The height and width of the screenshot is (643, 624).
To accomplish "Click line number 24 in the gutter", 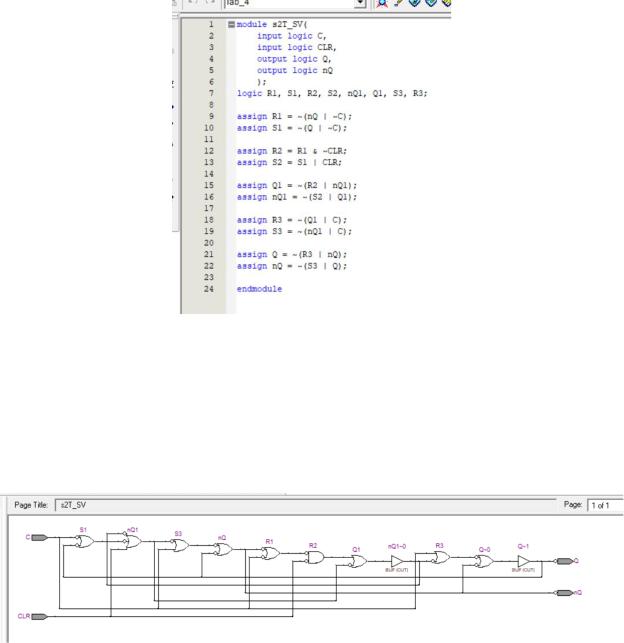I will (209, 289).
